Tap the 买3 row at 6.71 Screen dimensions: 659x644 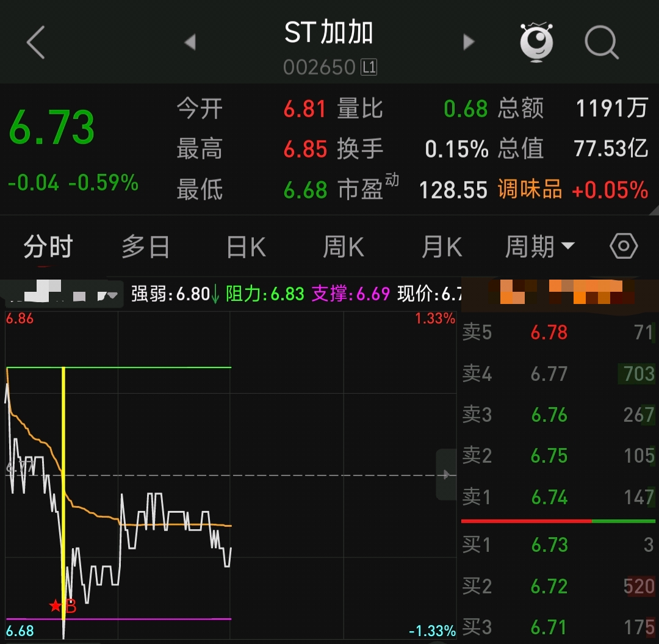click(x=558, y=627)
